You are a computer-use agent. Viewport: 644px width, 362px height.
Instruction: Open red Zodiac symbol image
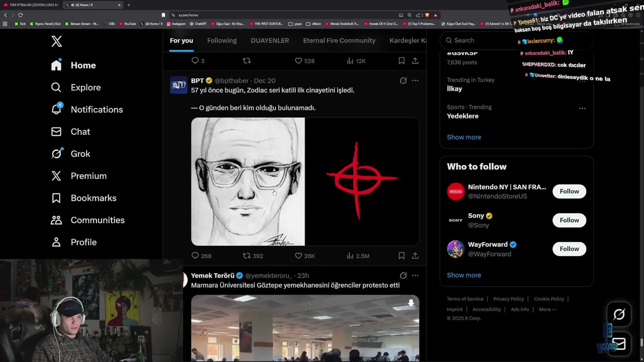362,182
